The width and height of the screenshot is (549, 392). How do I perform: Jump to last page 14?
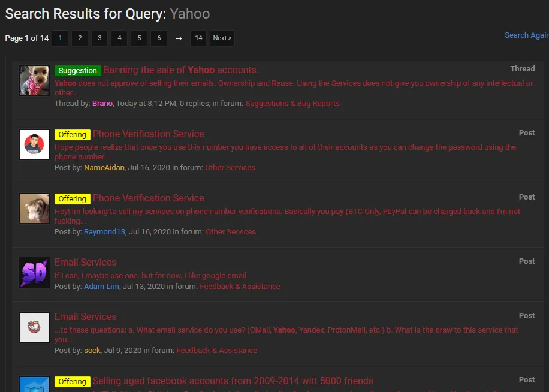[198, 38]
